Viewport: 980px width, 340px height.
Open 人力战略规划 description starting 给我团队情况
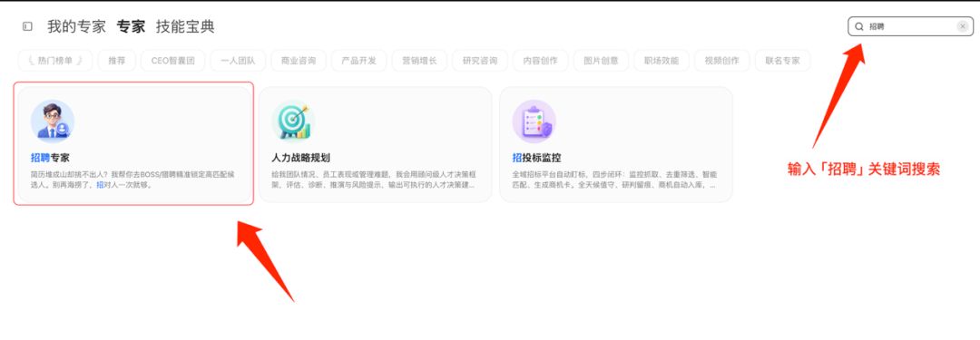pos(374,180)
